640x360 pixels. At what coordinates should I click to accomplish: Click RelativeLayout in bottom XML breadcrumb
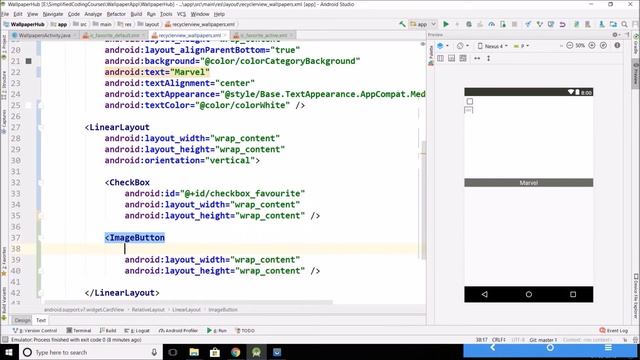[148, 310]
